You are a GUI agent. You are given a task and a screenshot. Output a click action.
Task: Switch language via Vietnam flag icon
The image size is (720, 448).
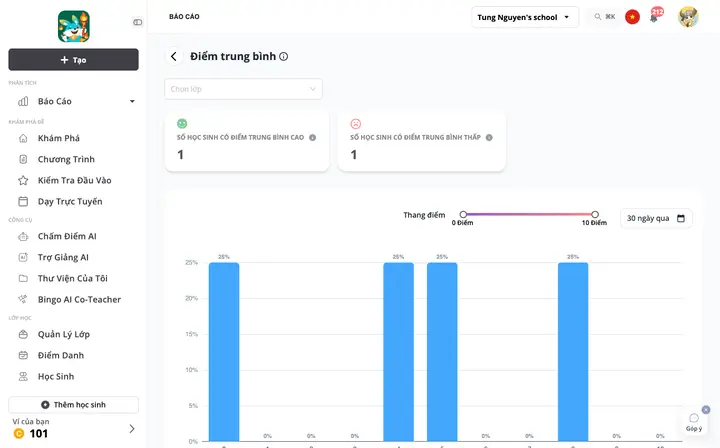[x=632, y=17]
